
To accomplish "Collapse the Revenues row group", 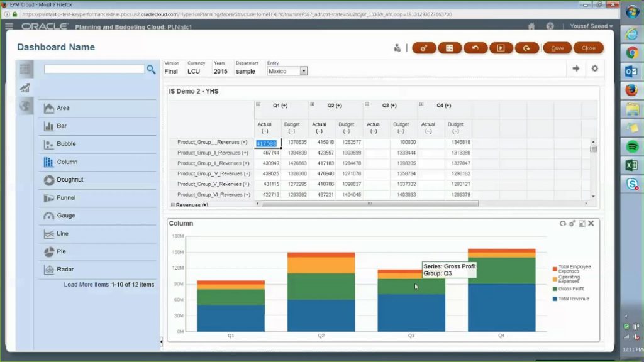I will click(173, 205).
